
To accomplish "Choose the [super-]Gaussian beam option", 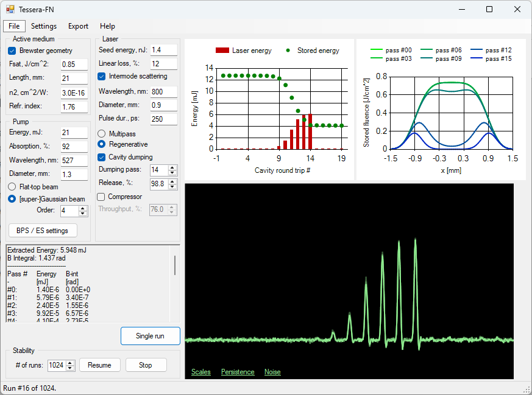I will pyautogui.click(x=12, y=199).
